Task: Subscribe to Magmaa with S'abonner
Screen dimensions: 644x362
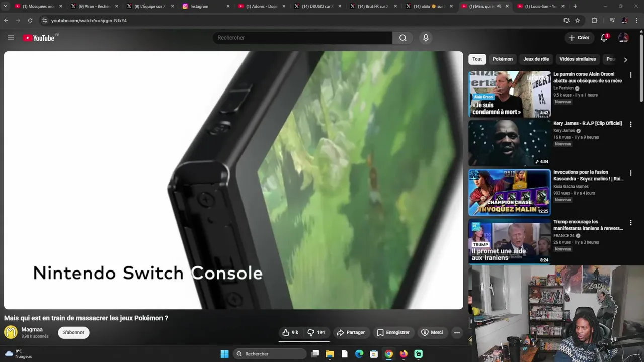Action: [73, 332]
